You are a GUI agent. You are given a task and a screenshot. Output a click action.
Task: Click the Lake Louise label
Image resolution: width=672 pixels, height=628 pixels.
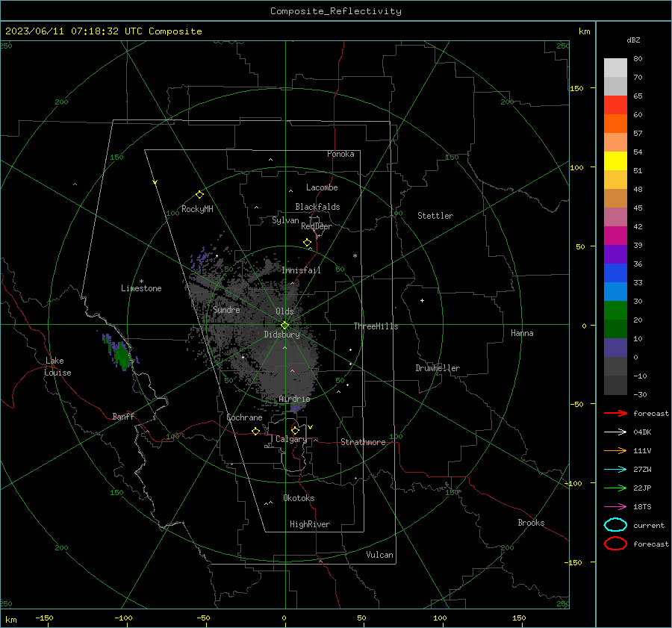click(x=57, y=367)
